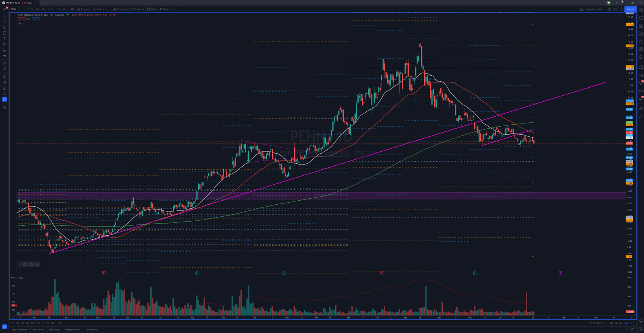Image resolution: width=644 pixels, height=333 pixels.
Task: Open the select layout grid icon
Action: 582,9
